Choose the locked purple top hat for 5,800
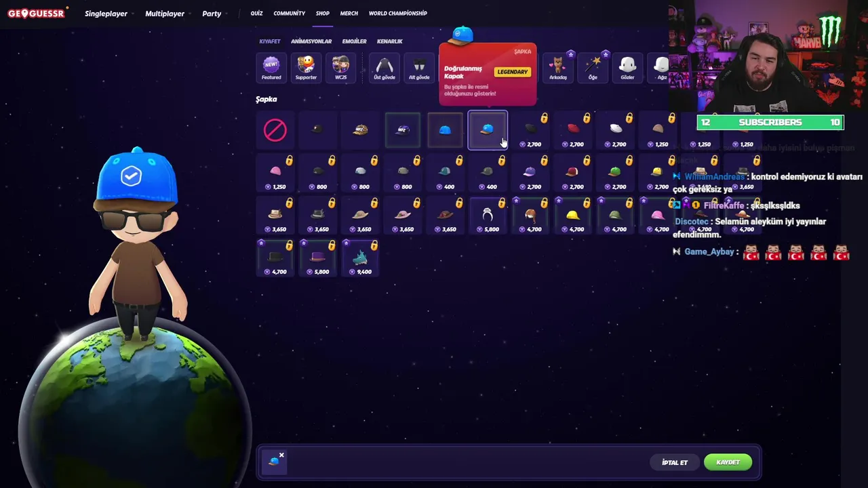 pyautogui.click(x=317, y=258)
